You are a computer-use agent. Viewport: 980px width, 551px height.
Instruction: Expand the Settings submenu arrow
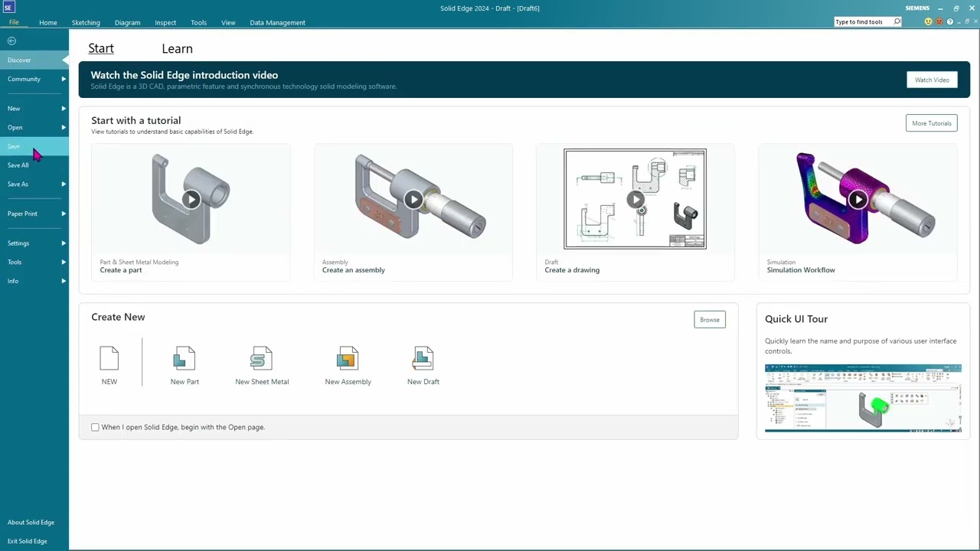64,243
